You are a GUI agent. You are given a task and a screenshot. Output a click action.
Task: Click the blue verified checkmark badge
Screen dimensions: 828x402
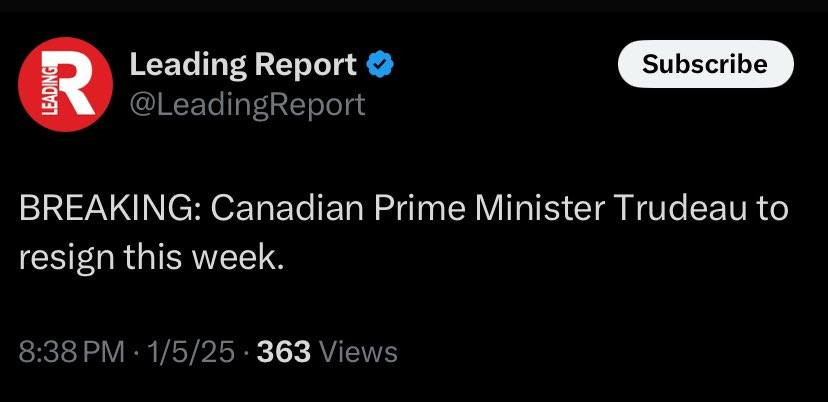click(x=380, y=66)
